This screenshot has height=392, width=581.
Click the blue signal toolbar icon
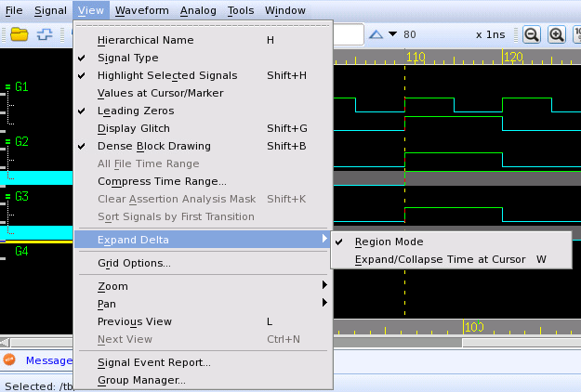[45, 34]
